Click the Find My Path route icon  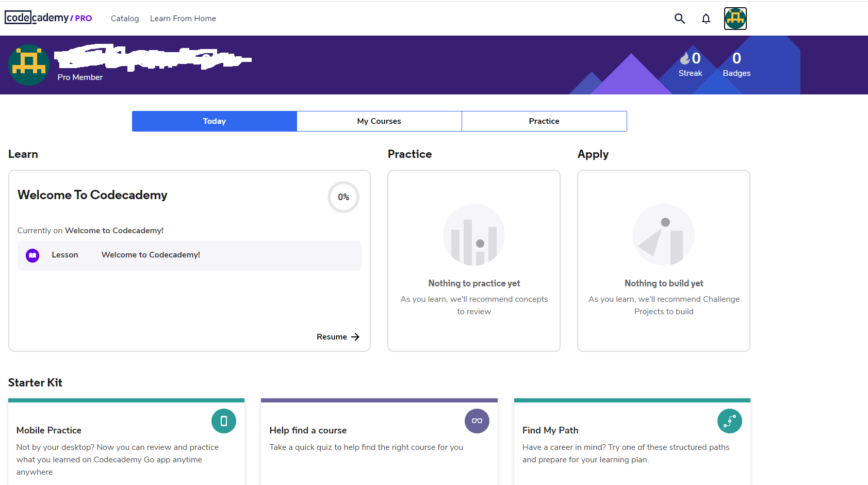coord(729,421)
